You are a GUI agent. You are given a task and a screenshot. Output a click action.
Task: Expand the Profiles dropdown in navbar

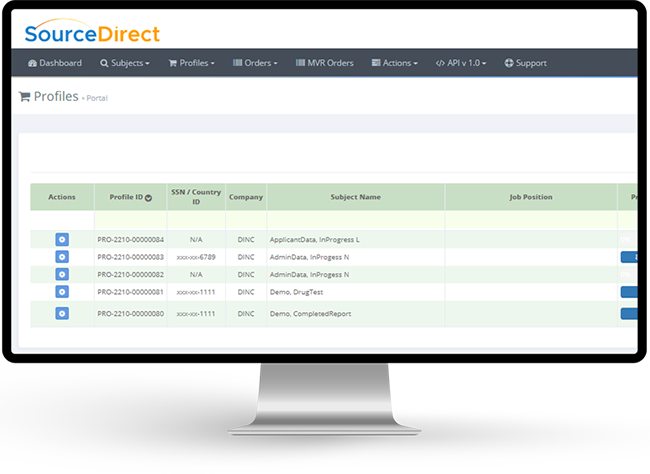click(192, 63)
